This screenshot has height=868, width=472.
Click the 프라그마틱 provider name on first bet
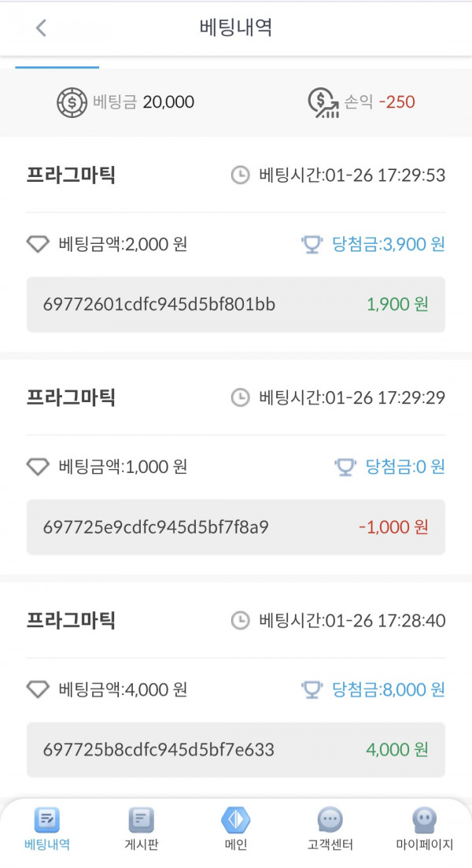pyautogui.click(x=69, y=175)
